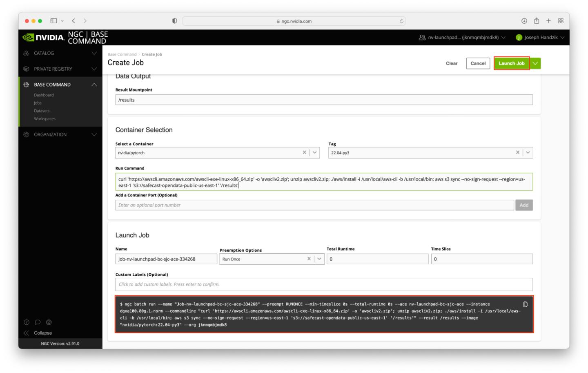Clear the nvidia/pytorch container selection
This screenshot has height=373, width=588.
tap(304, 152)
